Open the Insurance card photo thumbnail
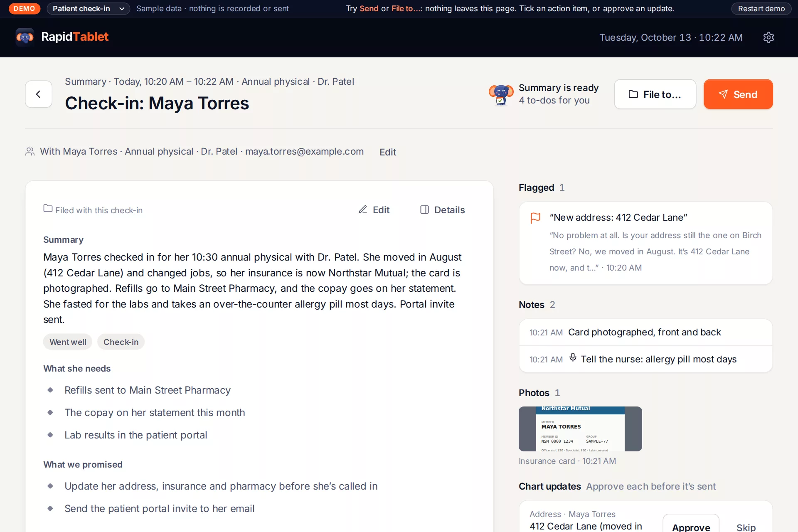 [x=580, y=429]
